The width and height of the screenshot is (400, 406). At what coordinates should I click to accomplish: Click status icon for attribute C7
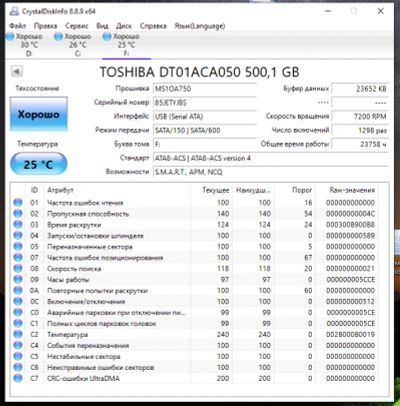point(18,378)
